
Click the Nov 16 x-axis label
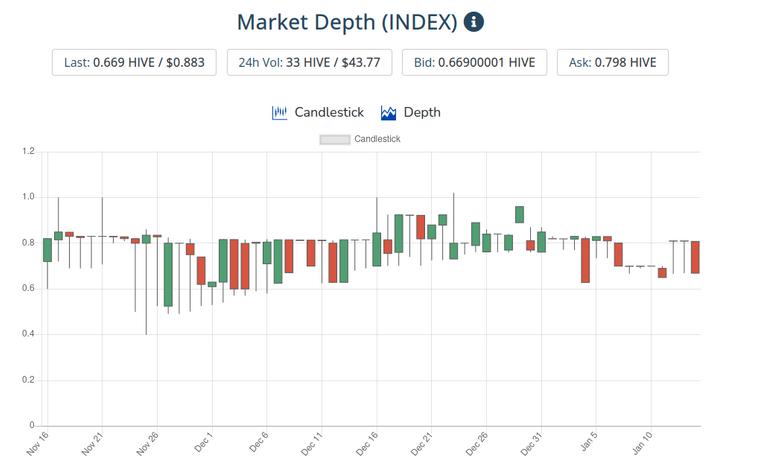tap(37, 444)
